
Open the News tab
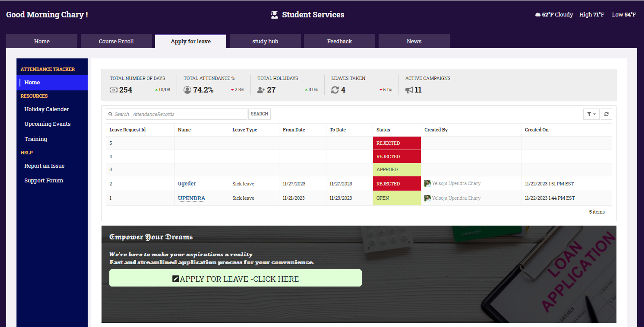[x=414, y=41]
